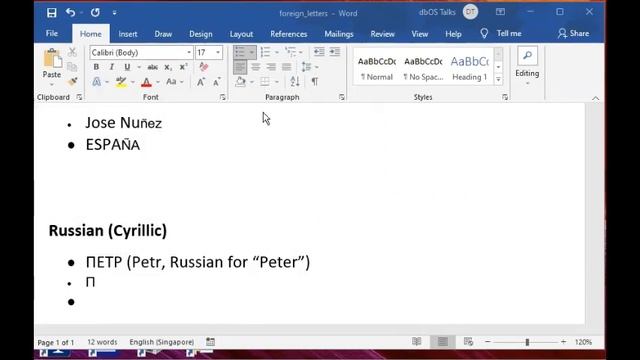Open Customize Quick Access Toolbar arrow
Screen dimensions: 640x360
click(114, 13)
